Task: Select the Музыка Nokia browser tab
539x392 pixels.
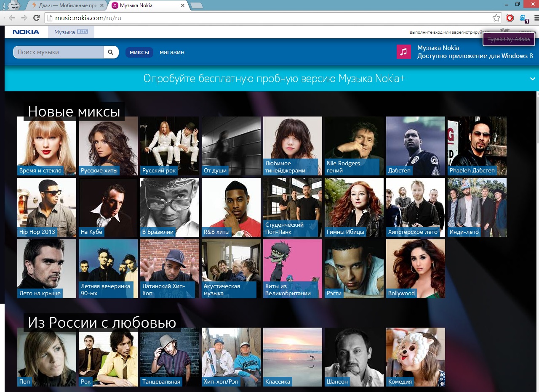Action: pyautogui.click(x=147, y=5)
